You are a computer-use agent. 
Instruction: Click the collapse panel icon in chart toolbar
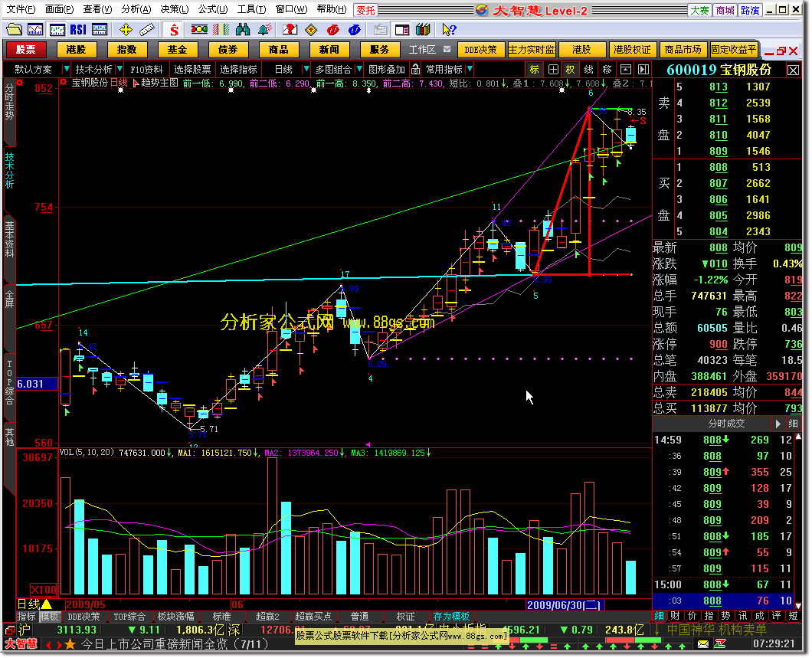(626, 69)
